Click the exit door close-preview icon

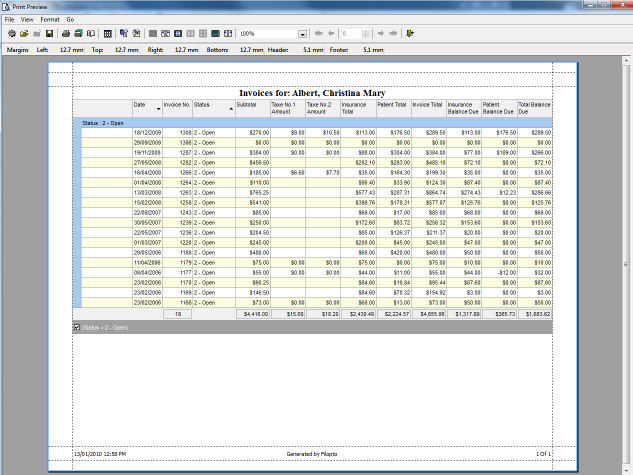click(410, 33)
